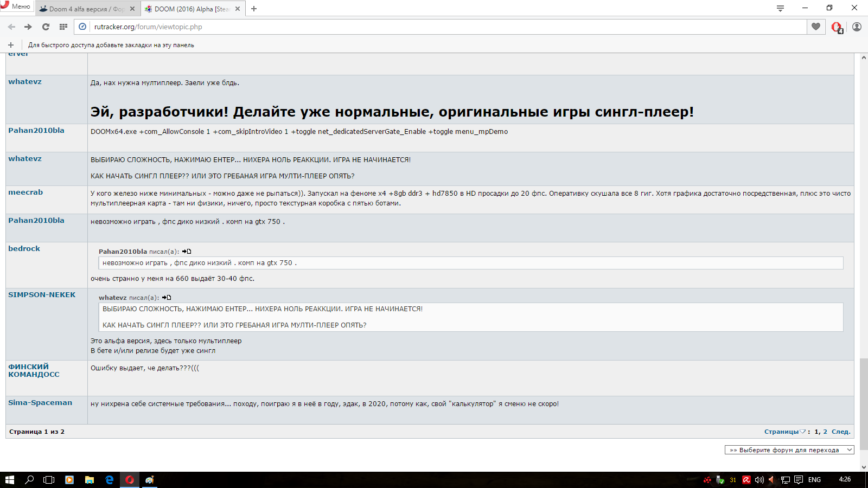This screenshot has height=488, width=868.
Task: Click the volume icon in system tray
Action: (x=759, y=480)
